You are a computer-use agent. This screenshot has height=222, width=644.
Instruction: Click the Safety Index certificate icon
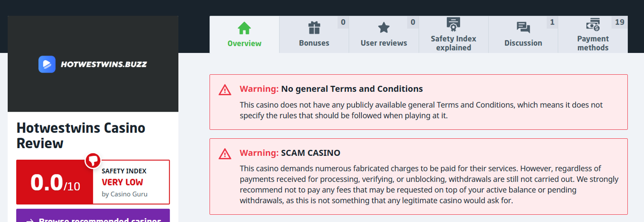tap(453, 24)
